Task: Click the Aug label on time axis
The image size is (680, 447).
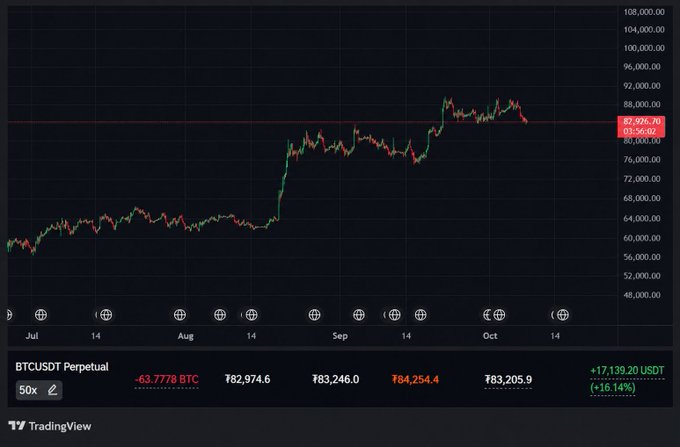Action: point(186,336)
